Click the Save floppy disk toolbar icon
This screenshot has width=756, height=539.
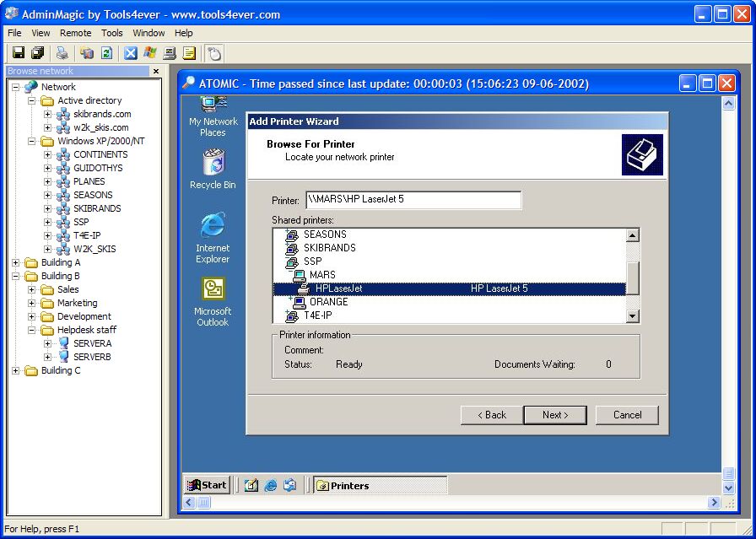click(x=19, y=52)
